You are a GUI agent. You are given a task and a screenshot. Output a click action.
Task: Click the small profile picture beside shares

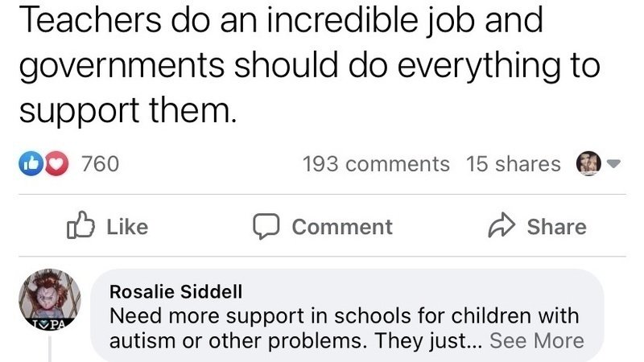588,163
